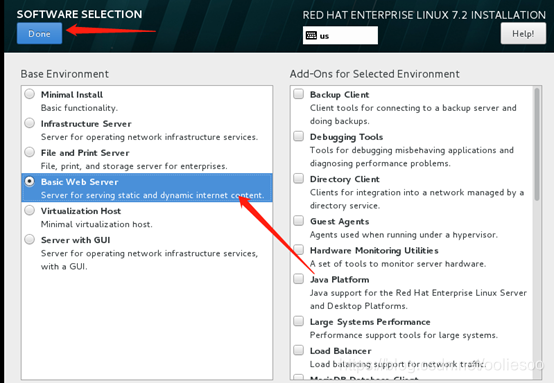Click the 'Infrastructure Server' label
The width and height of the screenshot is (554, 383).
[86, 124]
